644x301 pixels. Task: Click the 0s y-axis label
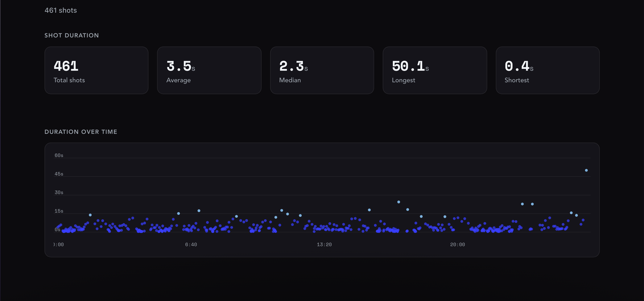tap(58, 230)
